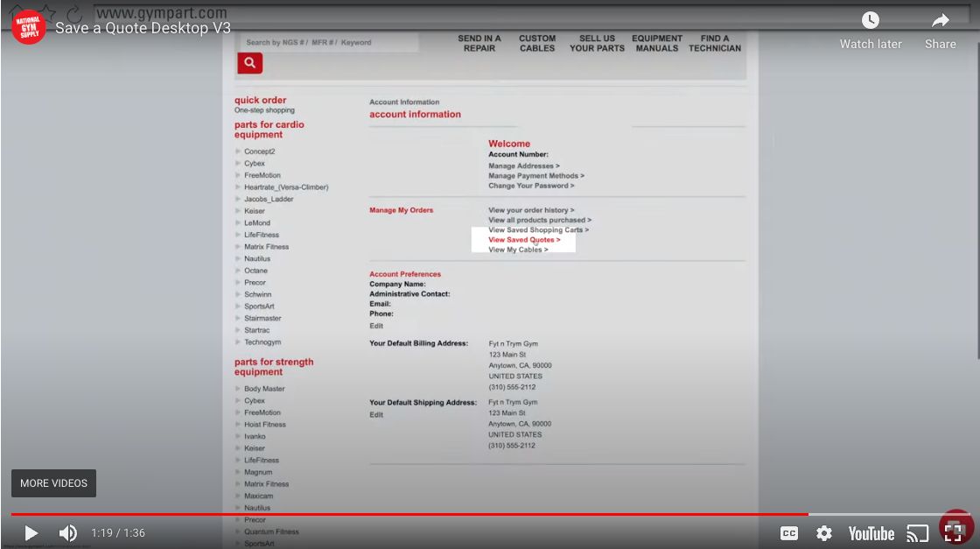Click the parts search input field
Viewport: 980px width, 549px height.
pos(329,43)
